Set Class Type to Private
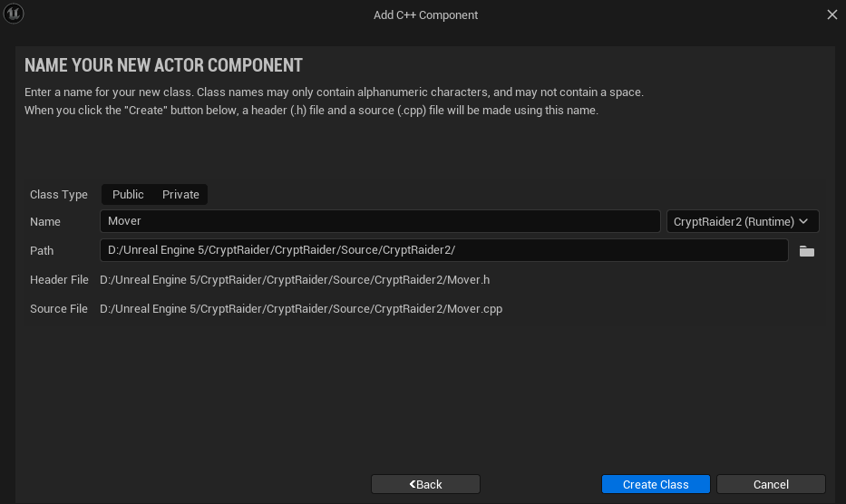 (x=180, y=194)
